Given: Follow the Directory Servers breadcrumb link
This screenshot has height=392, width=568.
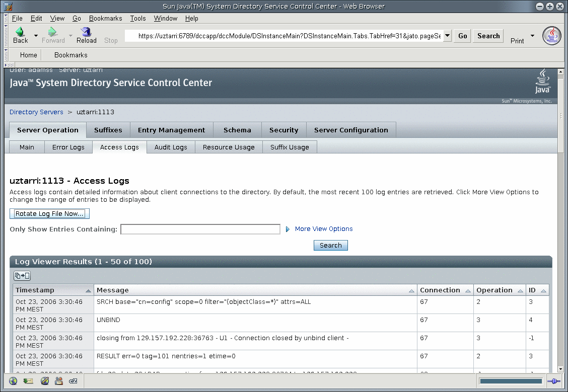Looking at the screenshot, I should click(x=36, y=112).
